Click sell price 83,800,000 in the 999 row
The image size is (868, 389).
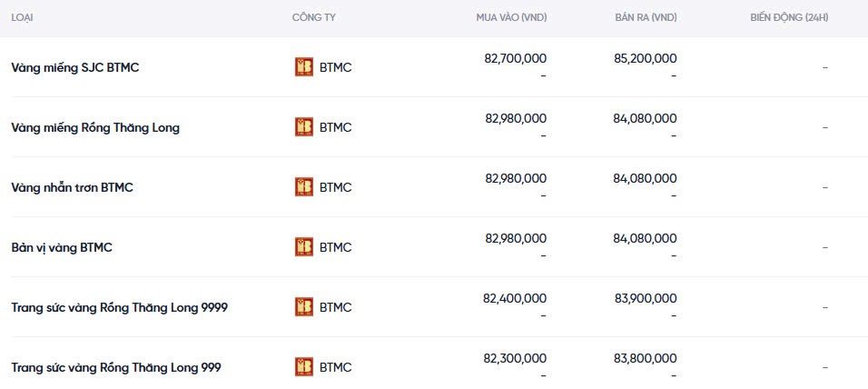pyautogui.click(x=645, y=358)
